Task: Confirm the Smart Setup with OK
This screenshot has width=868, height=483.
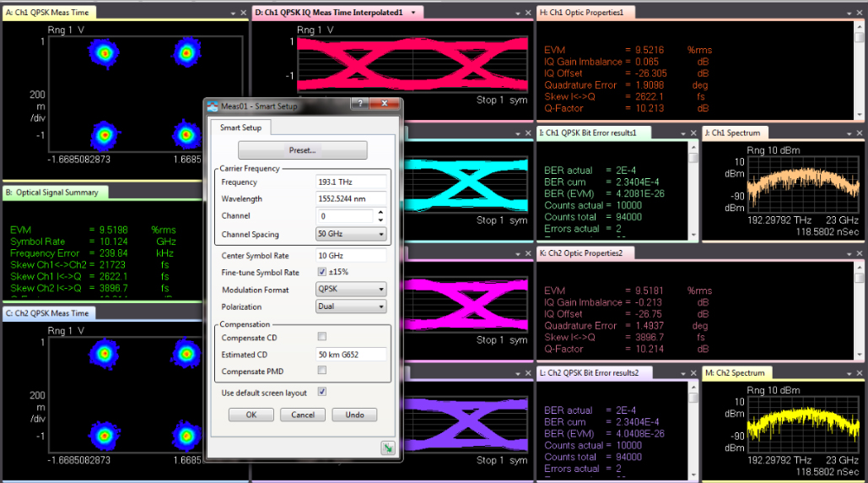Action: click(x=251, y=415)
